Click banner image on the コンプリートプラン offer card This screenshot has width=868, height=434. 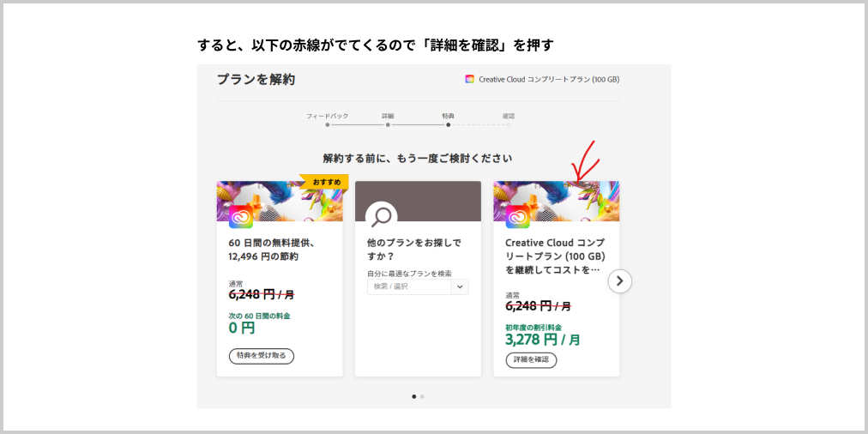(x=557, y=201)
